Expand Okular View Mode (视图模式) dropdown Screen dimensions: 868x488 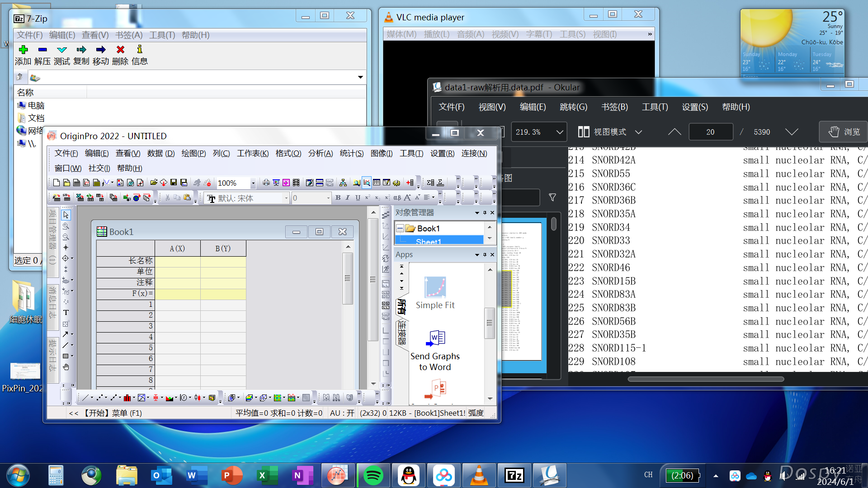[638, 132]
